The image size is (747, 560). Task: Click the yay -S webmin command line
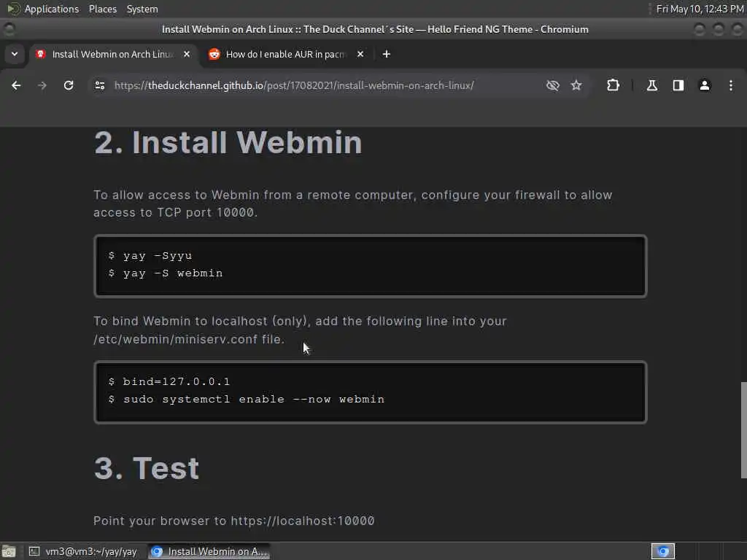[166, 273]
